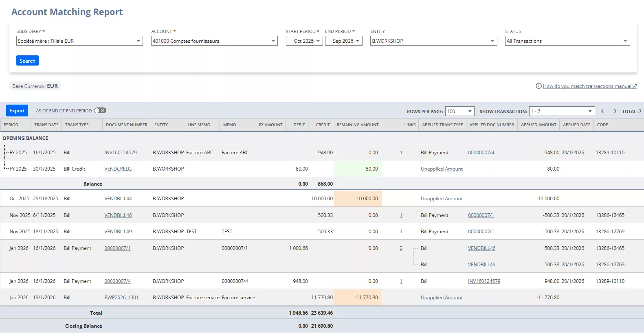Expand the Account 401000 dropdown

pyautogui.click(x=214, y=41)
